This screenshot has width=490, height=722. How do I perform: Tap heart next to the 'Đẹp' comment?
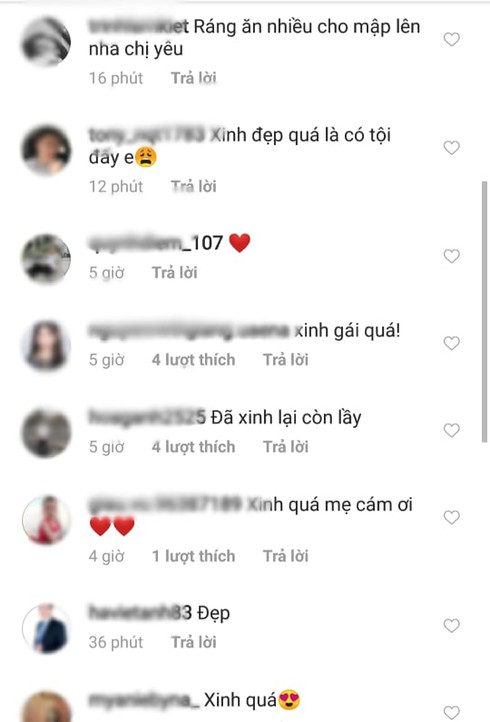[x=452, y=625]
